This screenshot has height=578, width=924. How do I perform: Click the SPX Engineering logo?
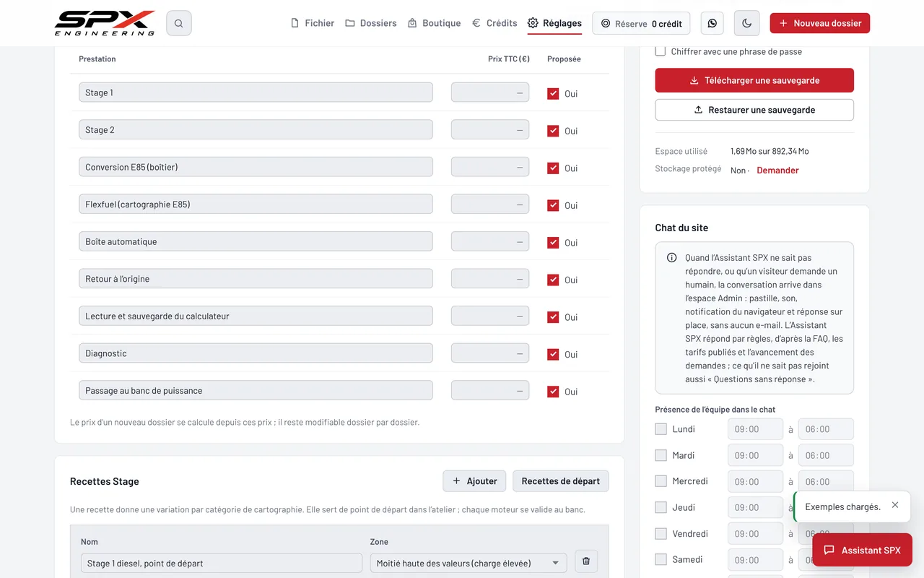click(x=105, y=23)
